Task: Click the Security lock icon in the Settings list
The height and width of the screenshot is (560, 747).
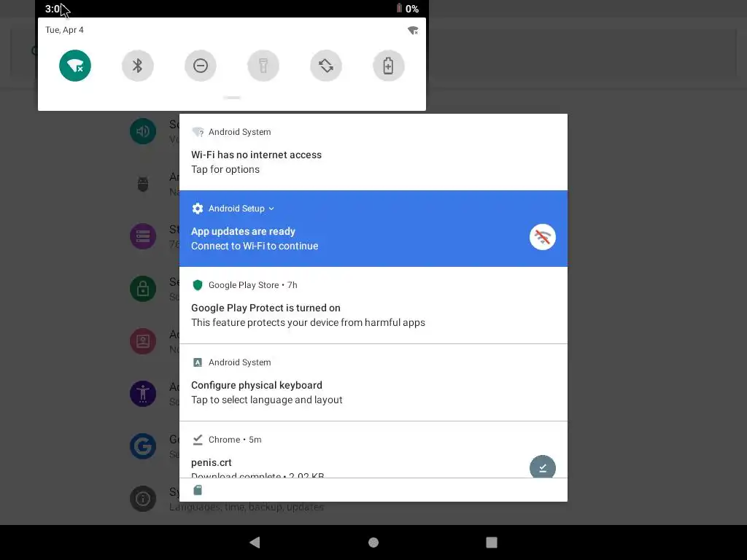Action: click(143, 289)
